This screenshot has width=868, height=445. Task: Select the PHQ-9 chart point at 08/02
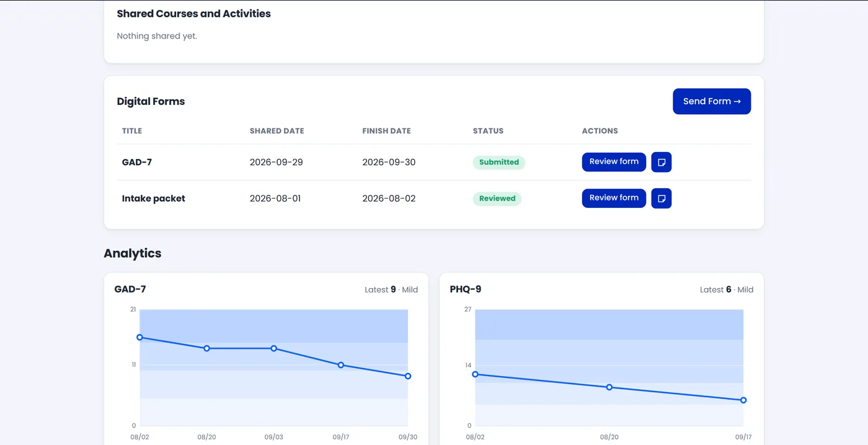pyautogui.click(x=475, y=374)
